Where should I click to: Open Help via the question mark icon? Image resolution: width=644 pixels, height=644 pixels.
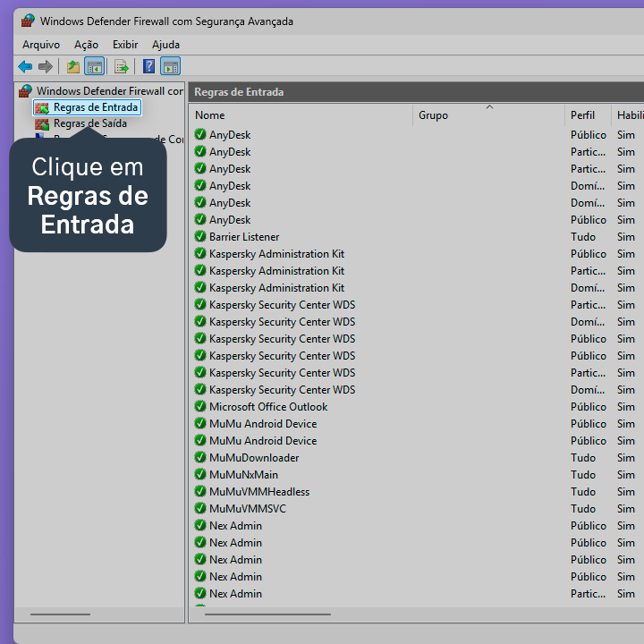click(x=148, y=66)
